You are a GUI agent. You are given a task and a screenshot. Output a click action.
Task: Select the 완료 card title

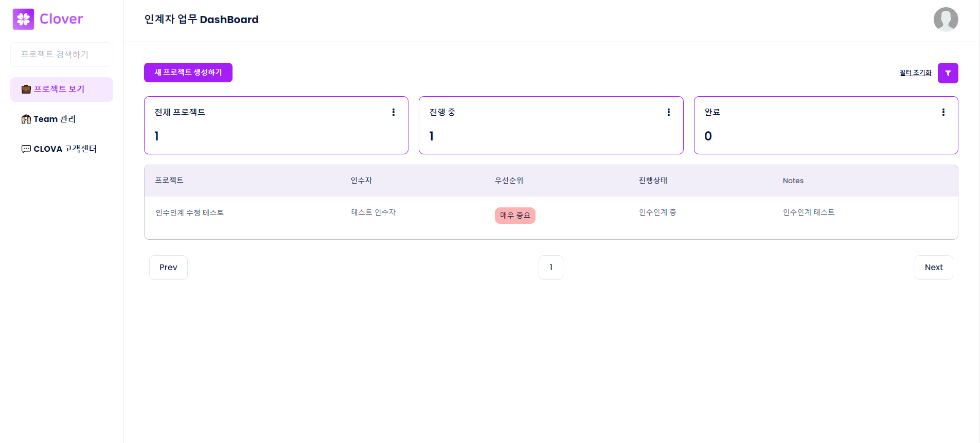coord(712,112)
